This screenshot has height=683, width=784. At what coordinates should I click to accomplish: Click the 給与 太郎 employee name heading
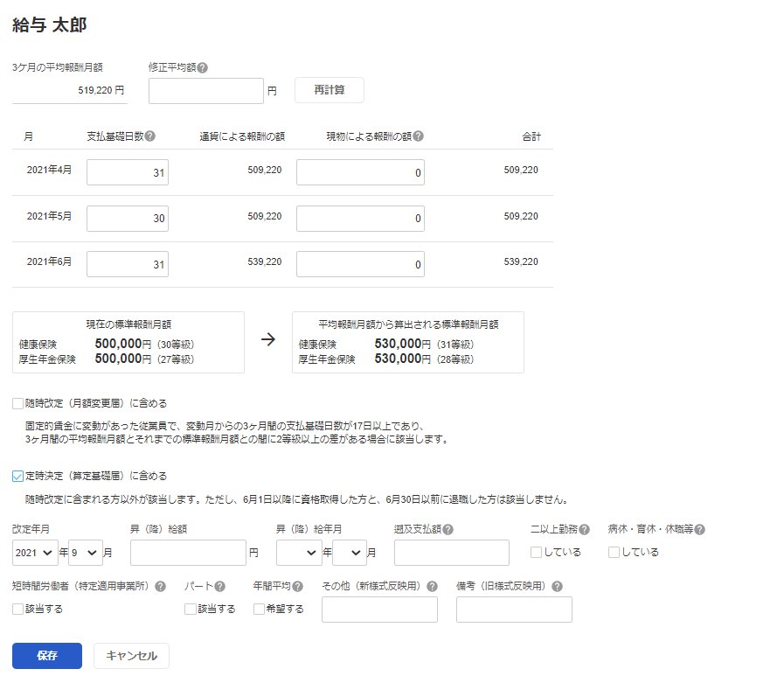(x=50, y=24)
